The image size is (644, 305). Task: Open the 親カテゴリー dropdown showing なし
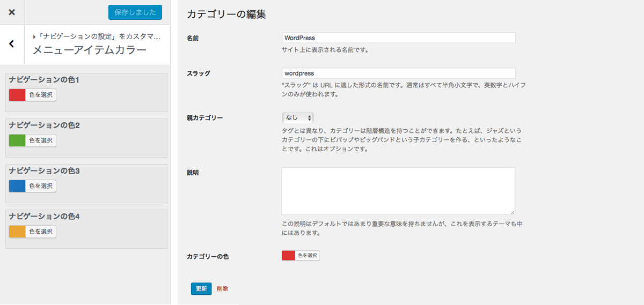298,117
